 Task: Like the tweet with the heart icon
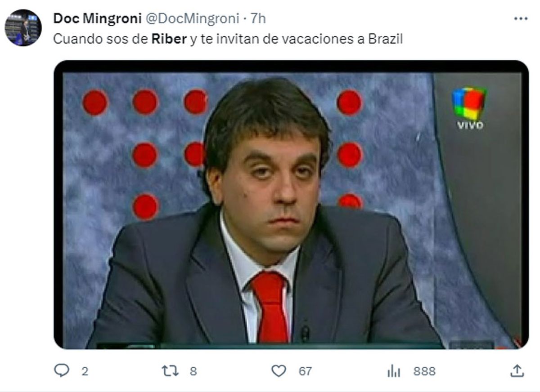[x=279, y=371]
